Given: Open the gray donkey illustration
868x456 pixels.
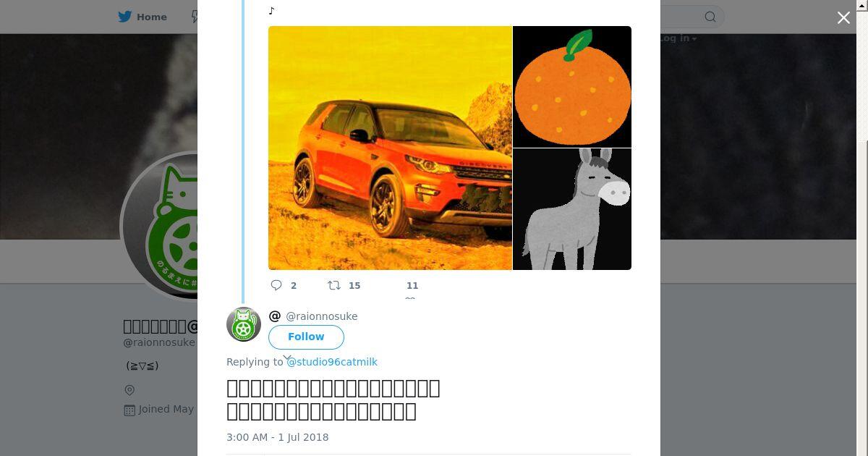Looking at the screenshot, I should 572,209.
